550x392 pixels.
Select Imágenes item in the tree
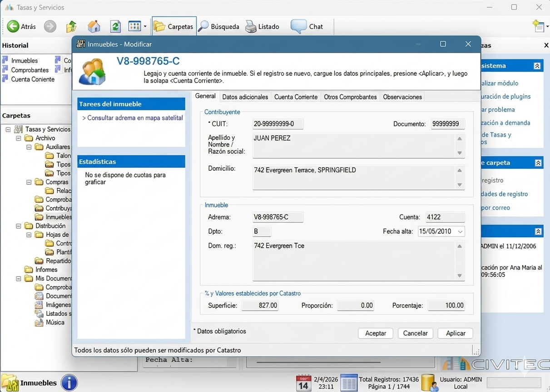click(54, 305)
